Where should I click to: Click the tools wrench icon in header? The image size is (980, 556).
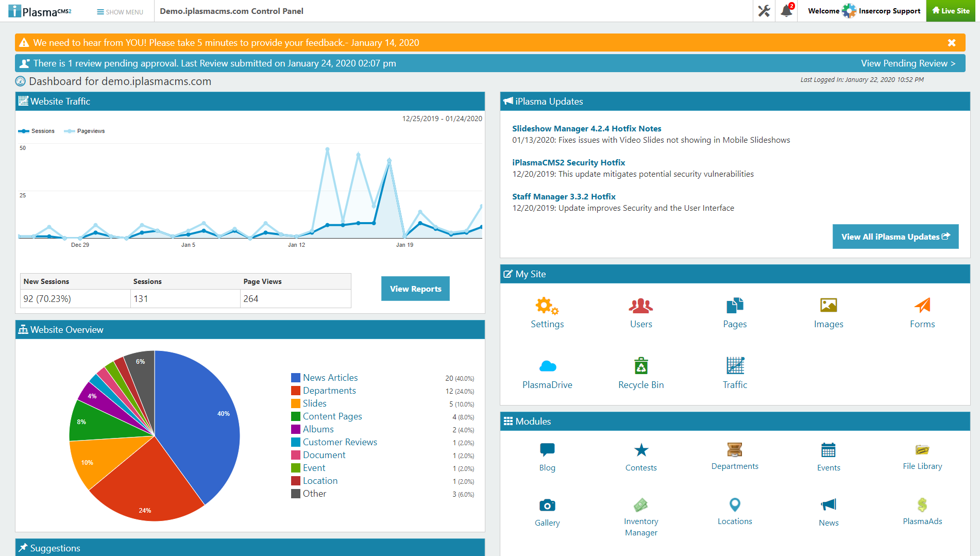click(764, 11)
